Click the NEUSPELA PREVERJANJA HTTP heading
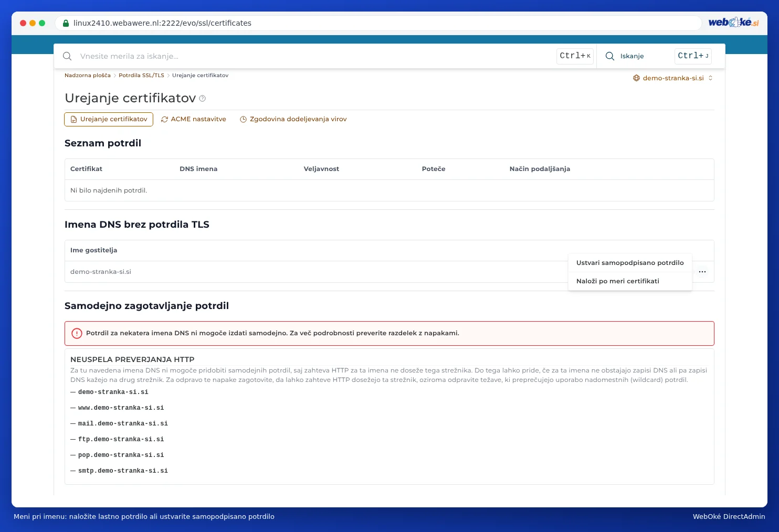The image size is (779, 532). coord(132,359)
